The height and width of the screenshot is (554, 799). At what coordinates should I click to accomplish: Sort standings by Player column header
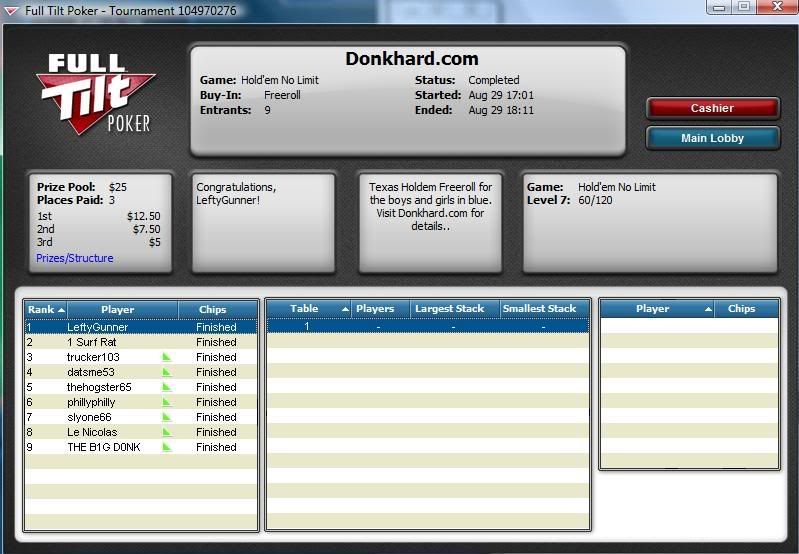[x=122, y=309]
